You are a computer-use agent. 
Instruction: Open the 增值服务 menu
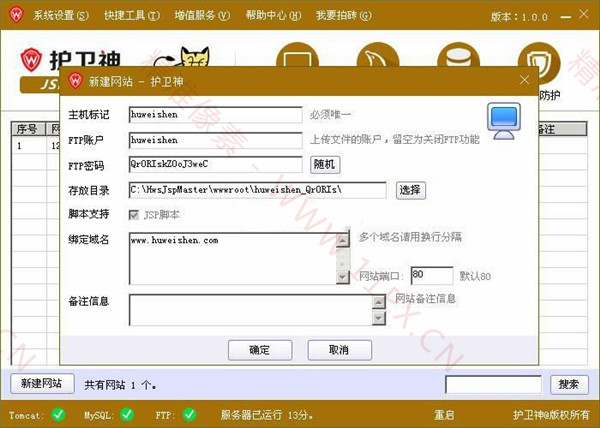[x=202, y=15]
